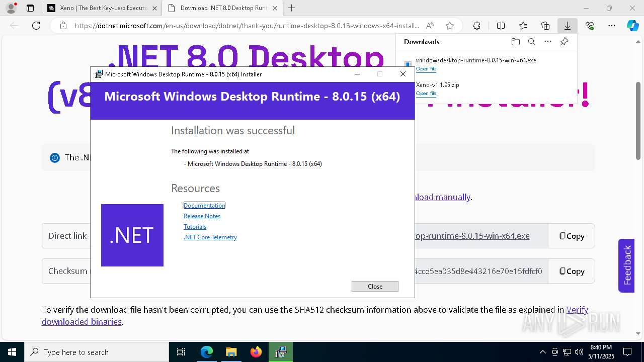644x362 pixels.
Task: Click windowsdesktop-runtime-8.0.15-win-x64.exe download entry
Action: point(476,60)
